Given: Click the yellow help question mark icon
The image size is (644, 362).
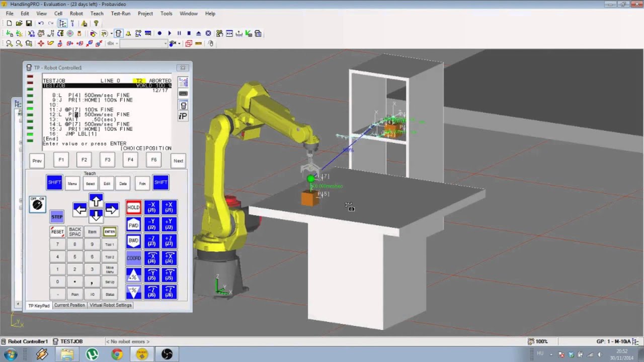Looking at the screenshot, I should (x=96, y=23).
